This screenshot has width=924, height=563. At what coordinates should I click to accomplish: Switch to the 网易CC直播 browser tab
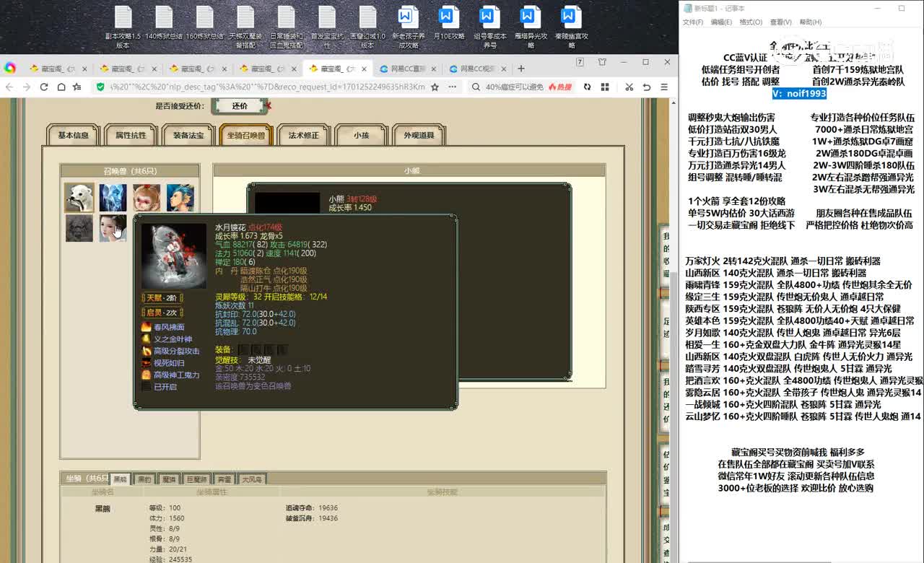click(408, 69)
